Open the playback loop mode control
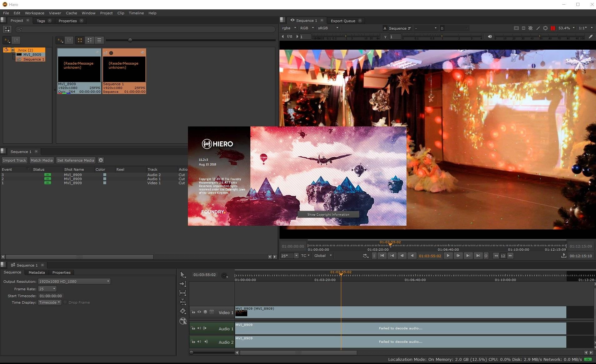Image resolution: width=596 pixels, height=364 pixels. [366, 256]
